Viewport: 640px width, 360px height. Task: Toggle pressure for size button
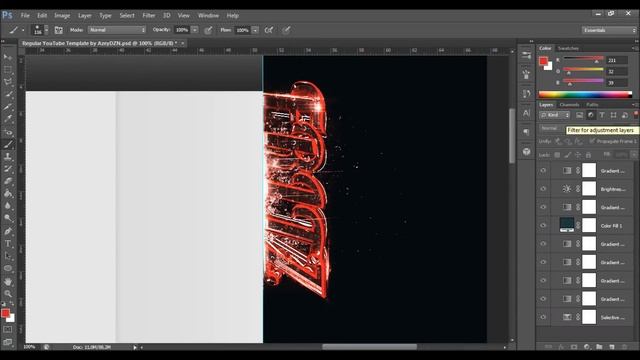[287, 30]
